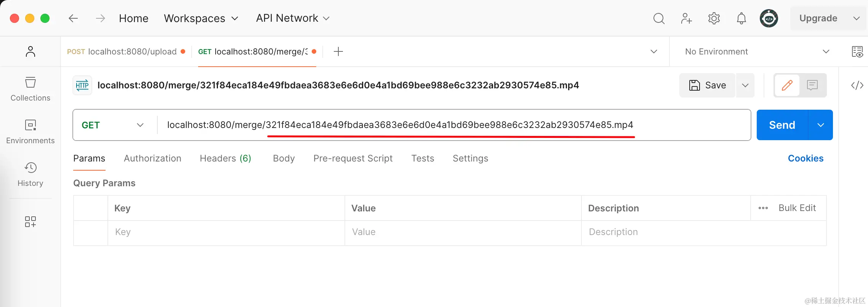Image resolution: width=868 pixels, height=307 pixels.
Task: Select the POST localhost:8080/upload tab
Action: [x=126, y=51]
